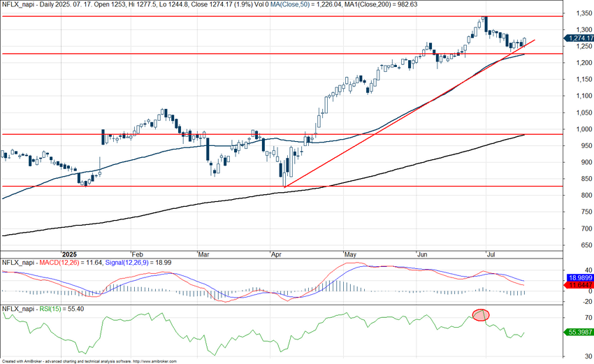The image size is (594, 364).
Task: Click the 1,050 price axis label
Action: tap(584, 113)
